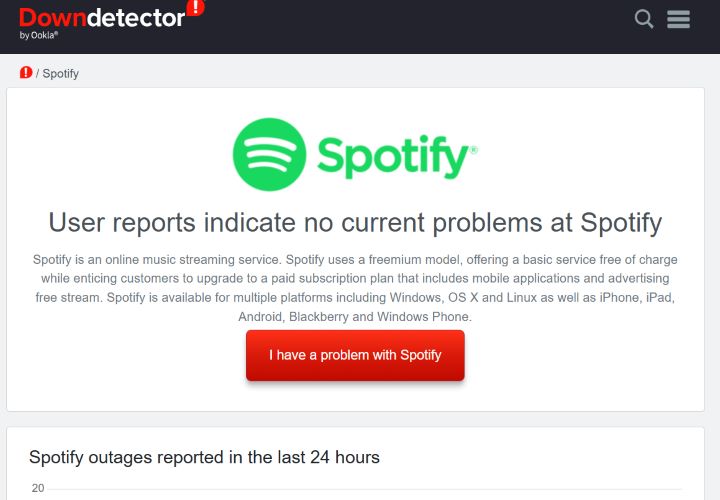The image size is (720, 500).
Task: Open the hamburger menu icon
Action: coord(679,19)
